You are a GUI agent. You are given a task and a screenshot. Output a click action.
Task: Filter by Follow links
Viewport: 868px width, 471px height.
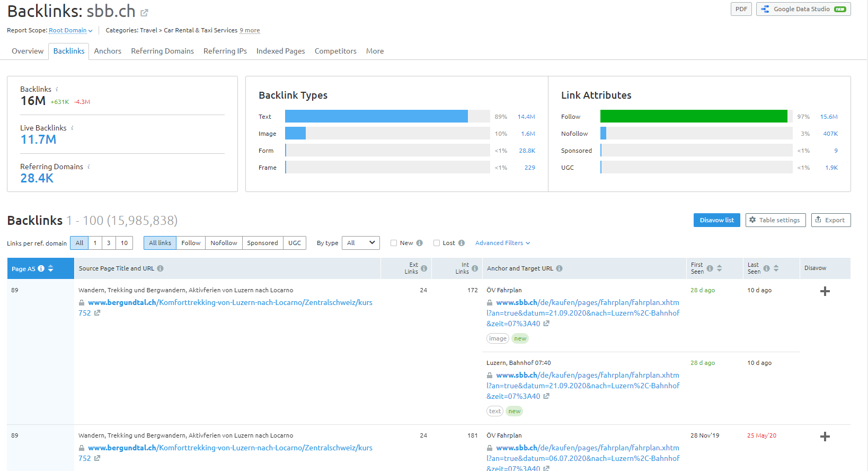(191, 243)
